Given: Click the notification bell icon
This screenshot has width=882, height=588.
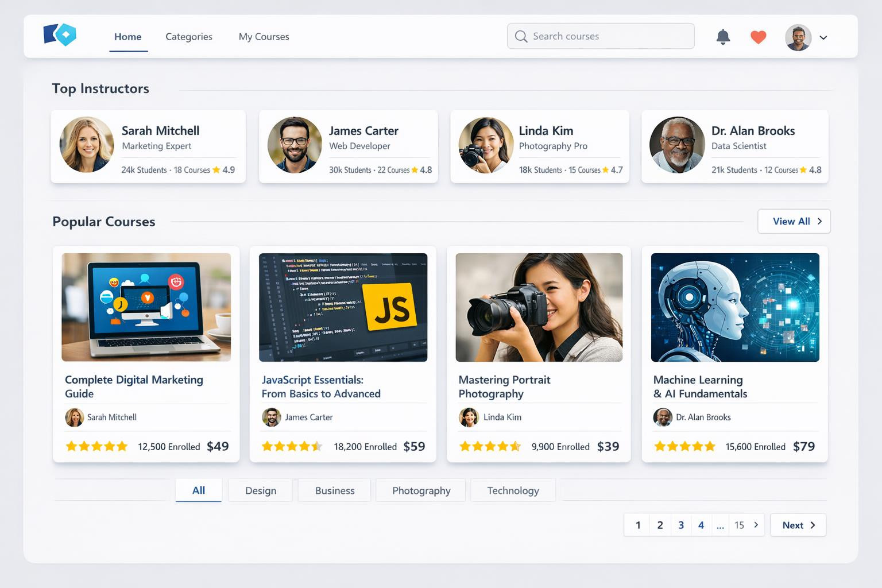Looking at the screenshot, I should coord(723,37).
